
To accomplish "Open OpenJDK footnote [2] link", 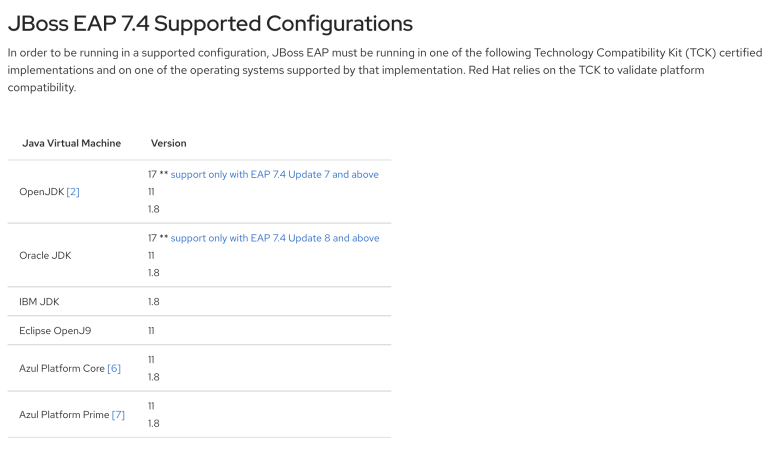I will [x=73, y=192].
